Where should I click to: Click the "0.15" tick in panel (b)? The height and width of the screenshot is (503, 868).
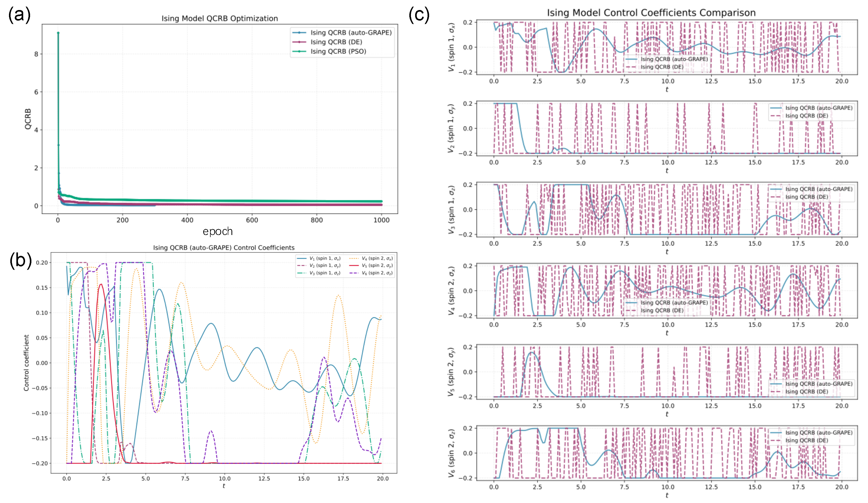point(42,288)
